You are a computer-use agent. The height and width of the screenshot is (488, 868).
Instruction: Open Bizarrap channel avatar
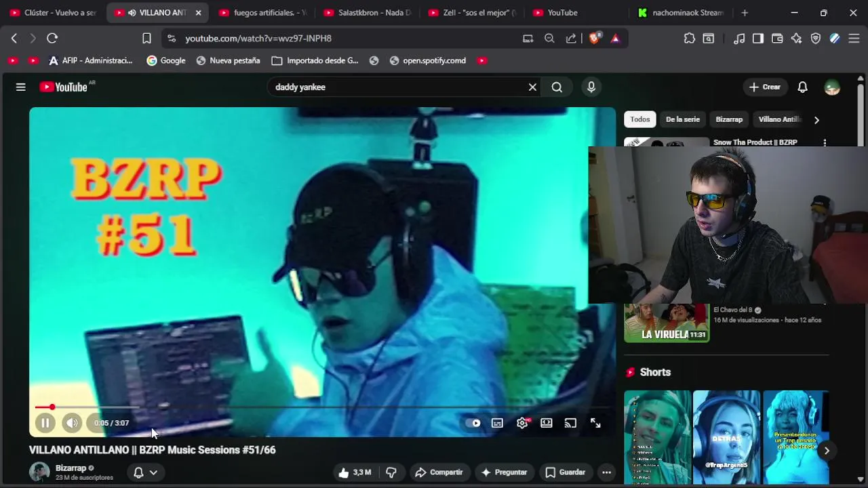pos(39,472)
